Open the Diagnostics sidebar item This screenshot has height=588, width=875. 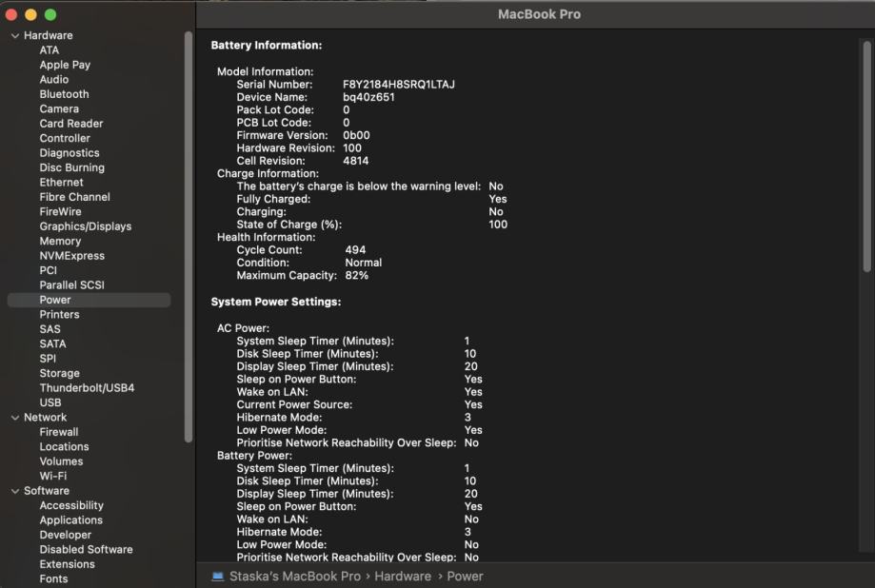(x=70, y=153)
